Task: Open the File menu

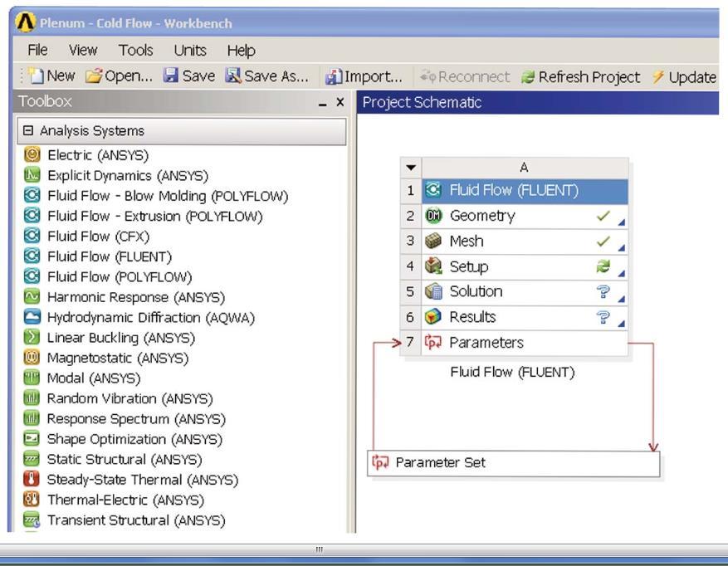Action: 37,50
